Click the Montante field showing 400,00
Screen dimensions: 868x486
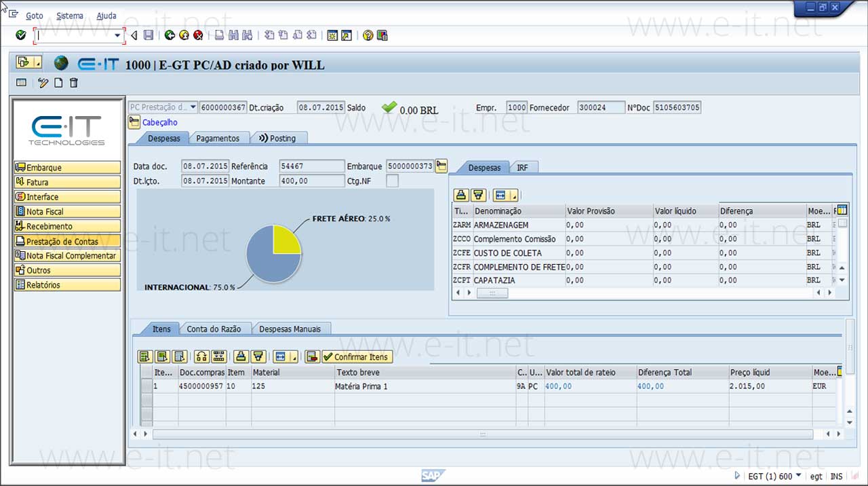tap(312, 181)
